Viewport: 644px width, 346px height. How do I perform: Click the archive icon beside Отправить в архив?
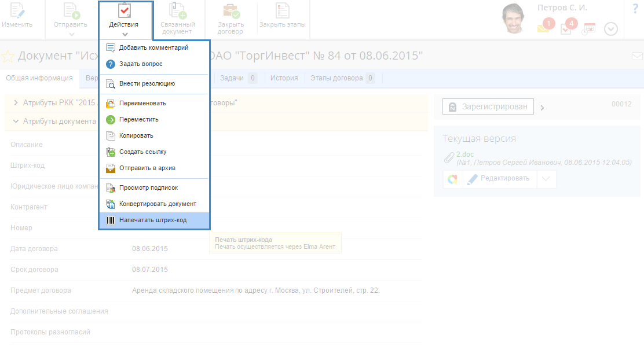click(x=111, y=168)
